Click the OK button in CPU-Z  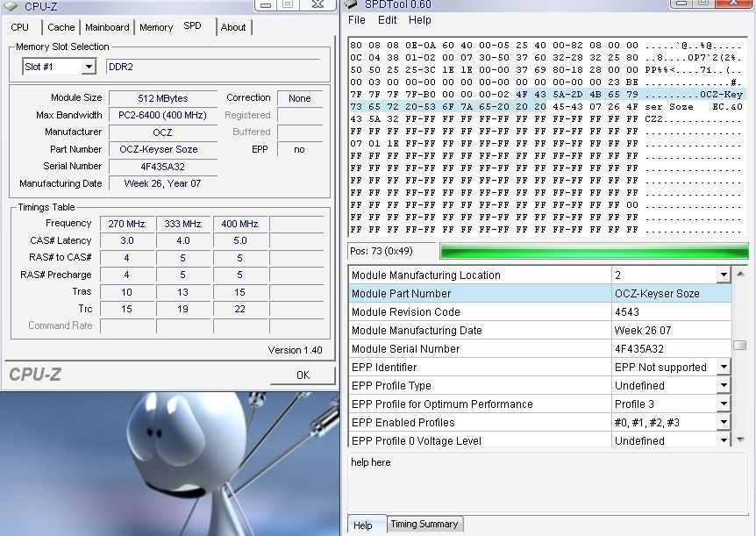tap(303, 375)
